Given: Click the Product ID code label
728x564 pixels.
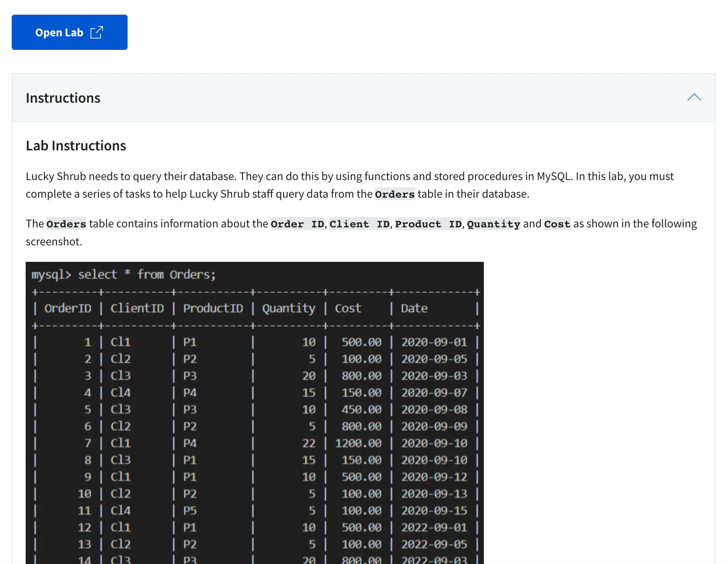Looking at the screenshot, I should pyautogui.click(x=428, y=224).
